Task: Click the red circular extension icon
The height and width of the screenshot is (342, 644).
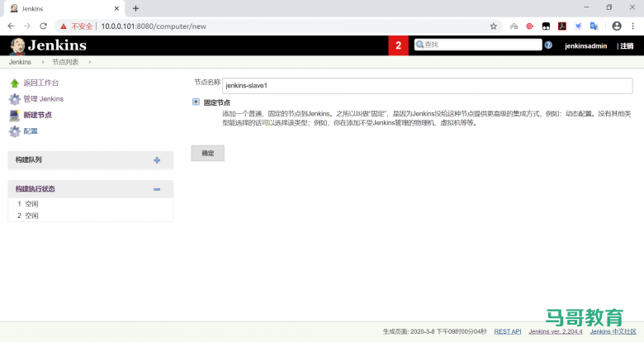Action: point(530,26)
